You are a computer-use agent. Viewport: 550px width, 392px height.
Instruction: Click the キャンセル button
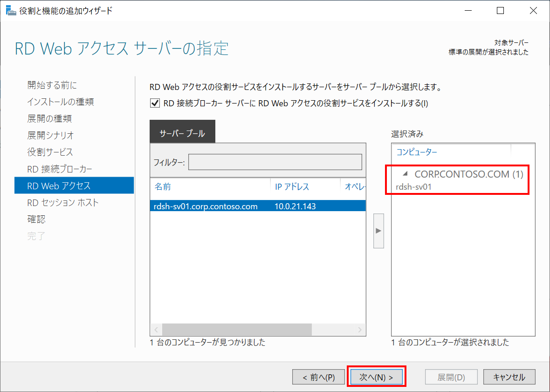(509, 377)
